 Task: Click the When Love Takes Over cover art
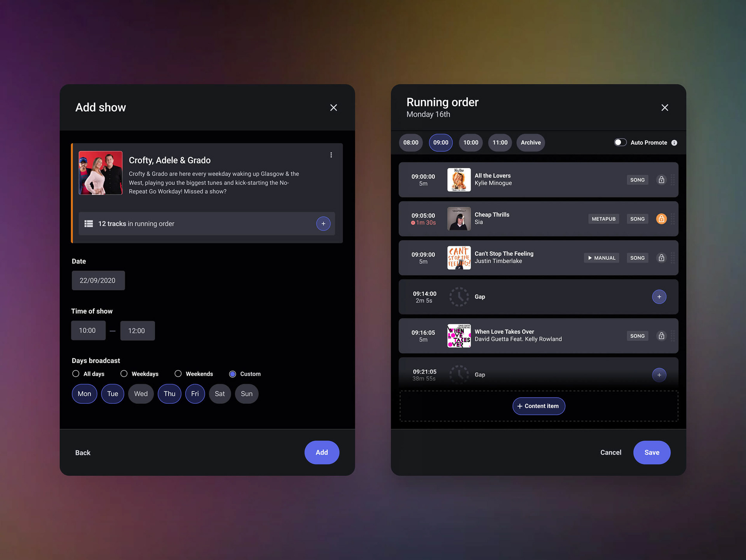pyautogui.click(x=459, y=336)
